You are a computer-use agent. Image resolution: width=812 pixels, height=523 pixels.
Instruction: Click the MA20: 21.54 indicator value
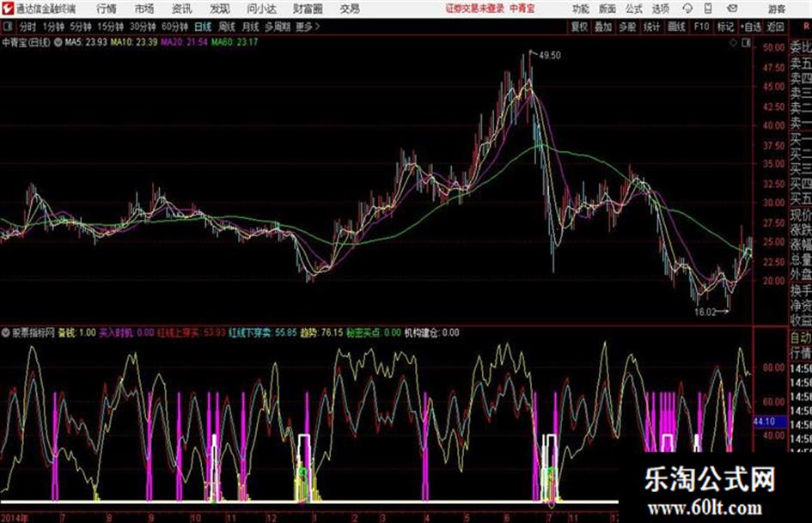point(185,42)
